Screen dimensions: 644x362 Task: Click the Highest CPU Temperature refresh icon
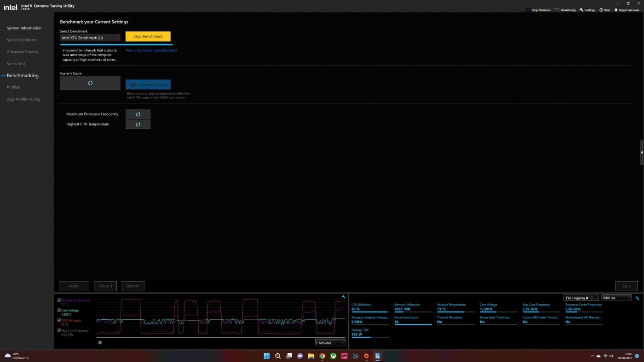coord(138,124)
